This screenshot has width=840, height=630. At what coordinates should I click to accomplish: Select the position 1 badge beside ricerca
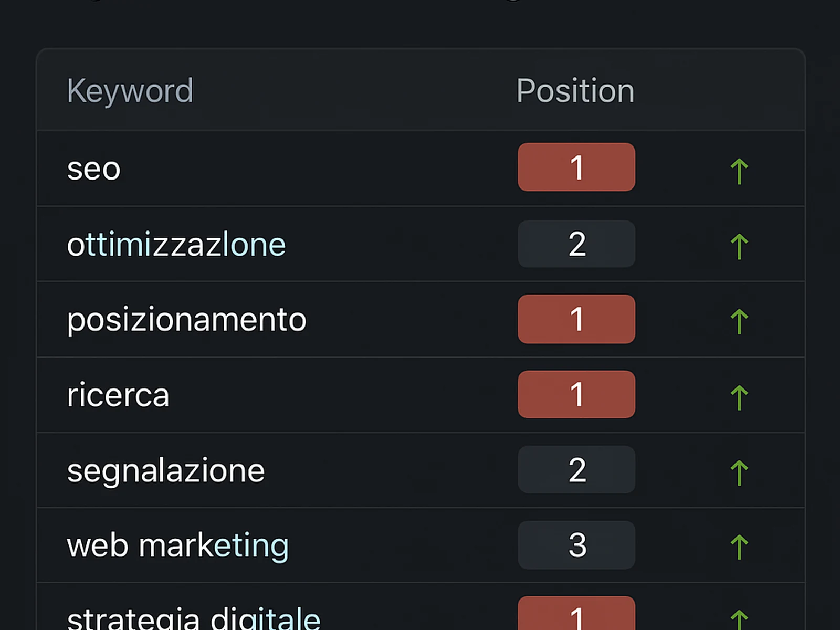pos(576,394)
